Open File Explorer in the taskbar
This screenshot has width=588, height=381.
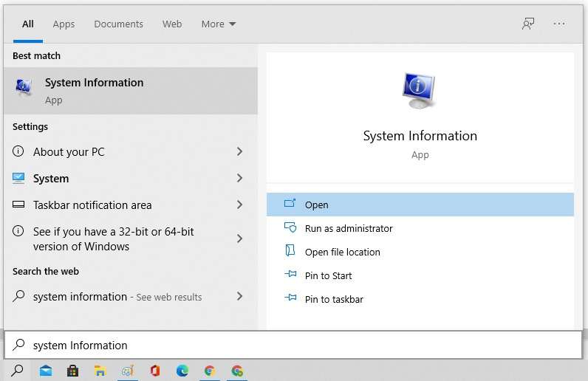(100, 371)
